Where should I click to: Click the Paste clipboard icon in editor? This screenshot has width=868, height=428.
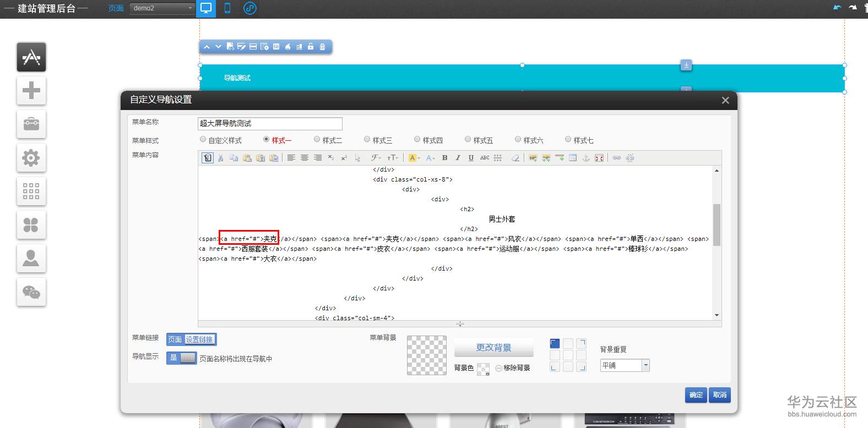click(247, 158)
